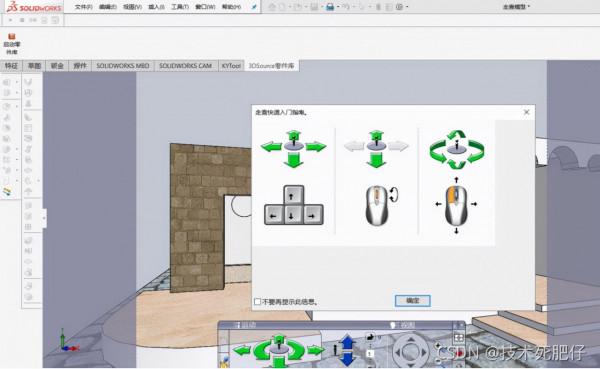Open the 工具(T) menu

tap(180, 7)
